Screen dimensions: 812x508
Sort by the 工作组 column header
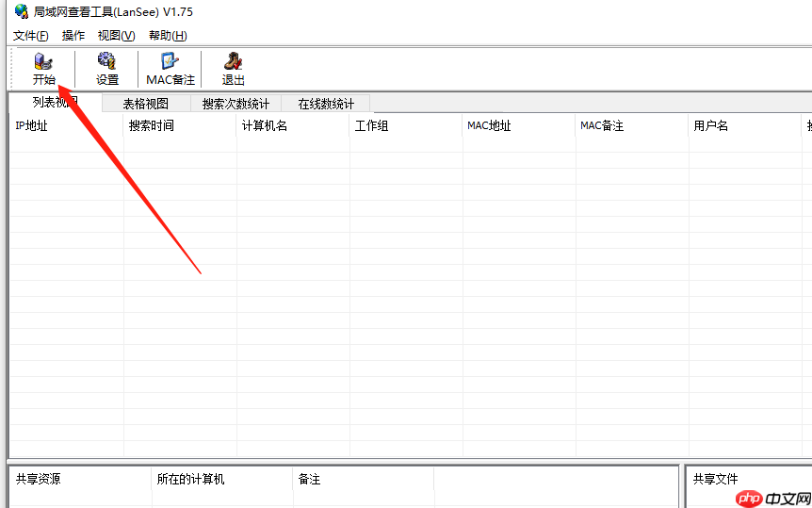pyautogui.click(x=405, y=126)
